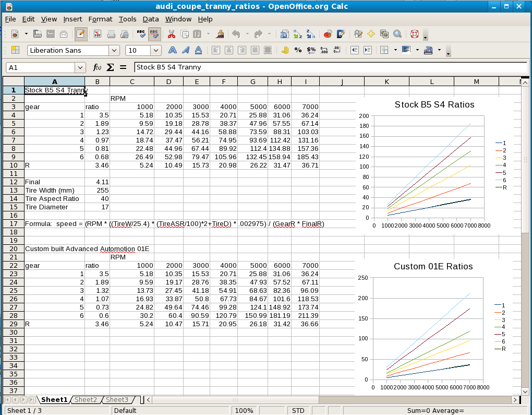
Task: Open the font name dropdown
Action: (114, 51)
